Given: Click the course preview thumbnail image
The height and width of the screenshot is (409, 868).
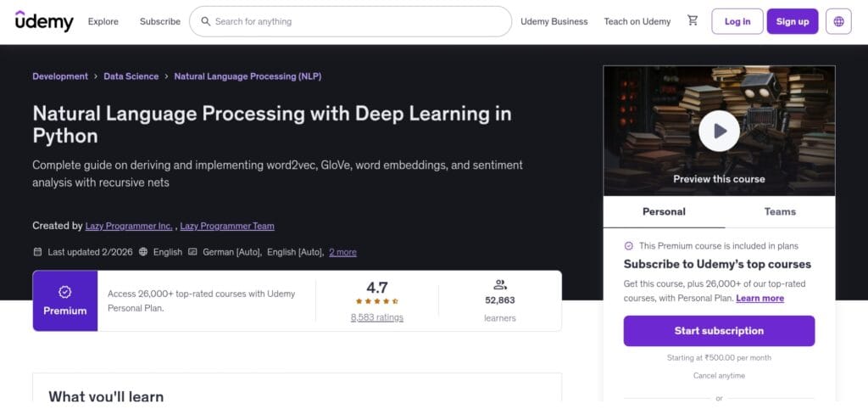Looking at the screenshot, I should (x=719, y=131).
